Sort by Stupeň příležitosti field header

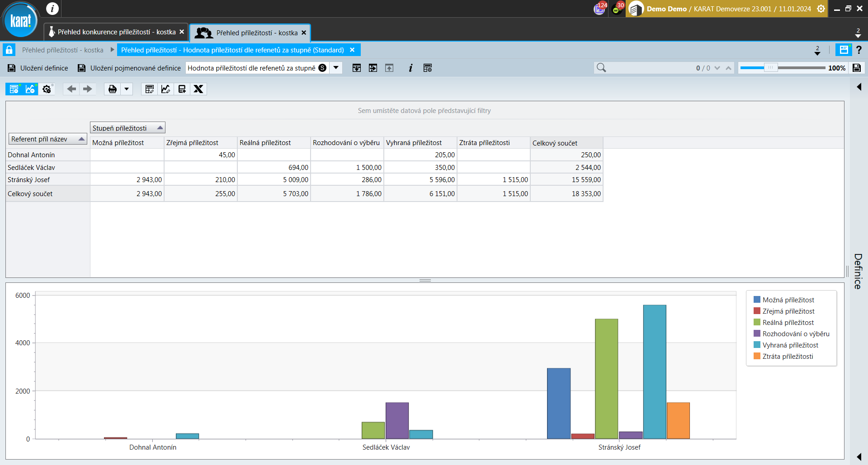[127, 128]
